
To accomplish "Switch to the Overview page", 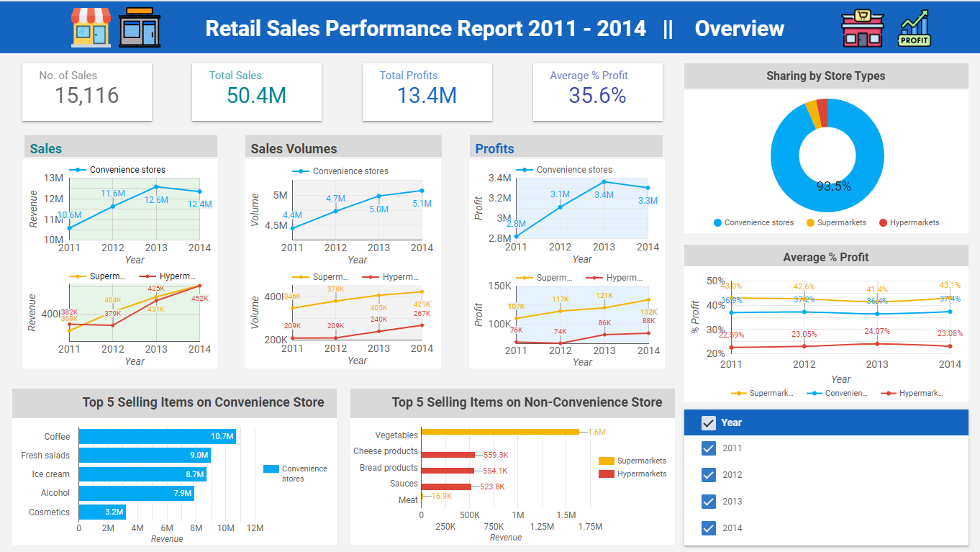I will tap(739, 29).
